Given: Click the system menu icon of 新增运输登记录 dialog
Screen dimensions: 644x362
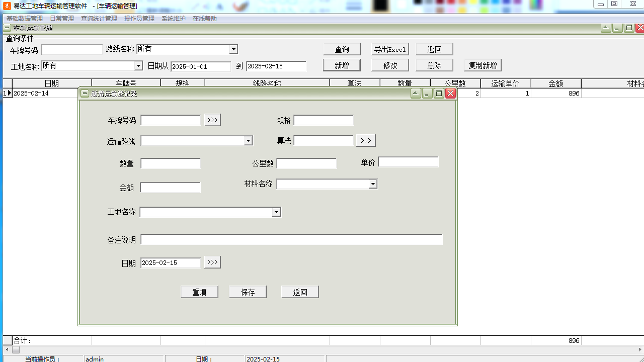Looking at the screenshot, I should pyautogui.click(x=85, y=94).
